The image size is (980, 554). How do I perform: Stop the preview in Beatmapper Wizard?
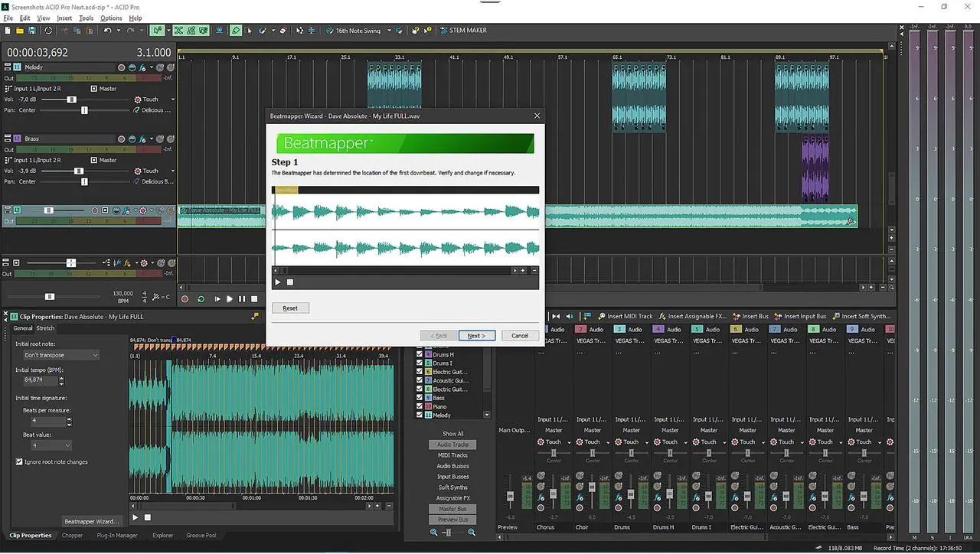click(x=290, y=282)
